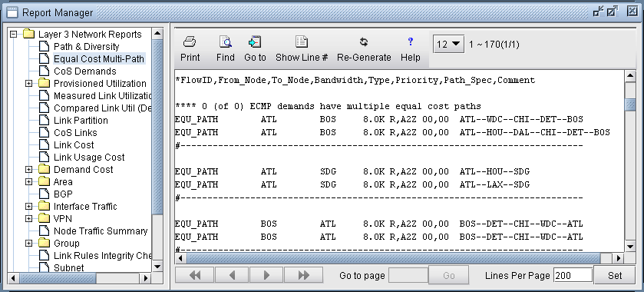644x292 pixels.
Task: Click the Print toolbar icon
Action: coord(190,42)
